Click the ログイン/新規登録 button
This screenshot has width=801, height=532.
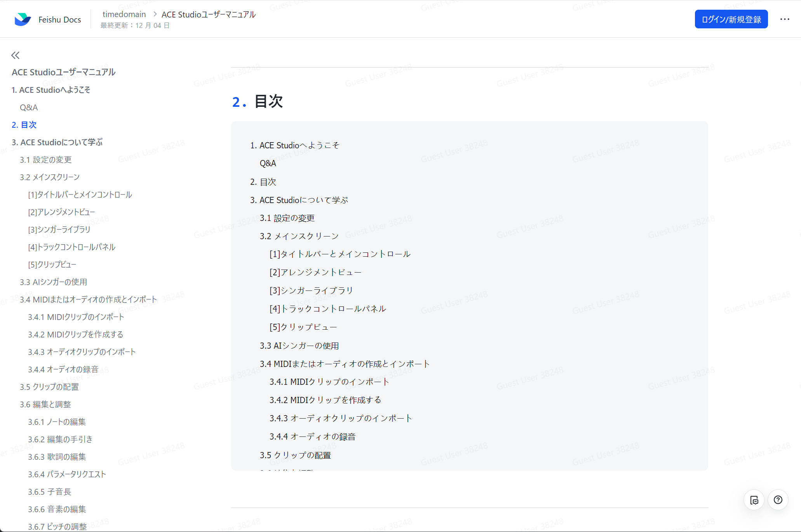731,19
